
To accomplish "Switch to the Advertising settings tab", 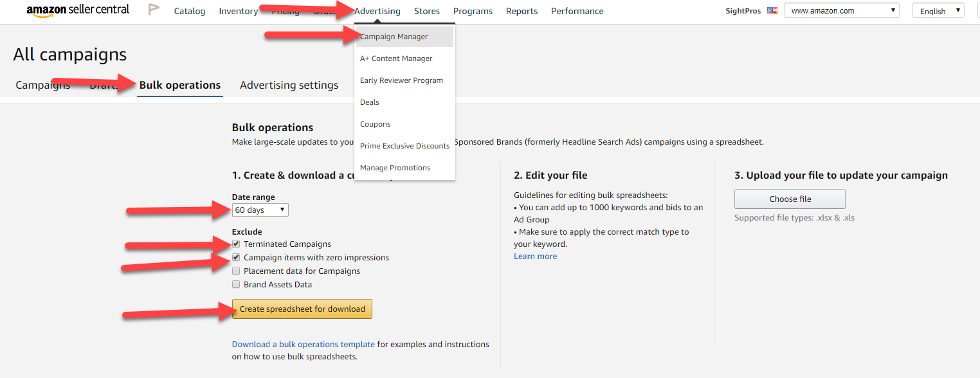I will click(289, 85).
